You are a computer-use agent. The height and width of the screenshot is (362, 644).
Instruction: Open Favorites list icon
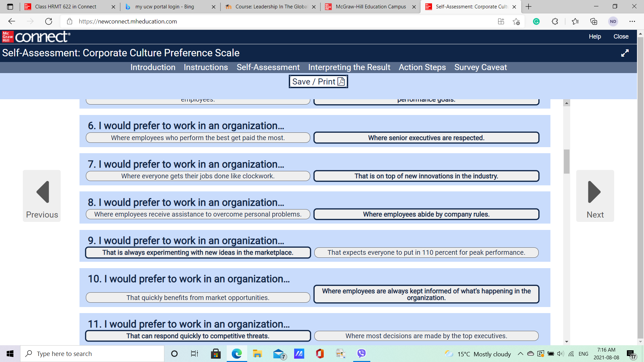pyautogui.click(x=575, y=21)
